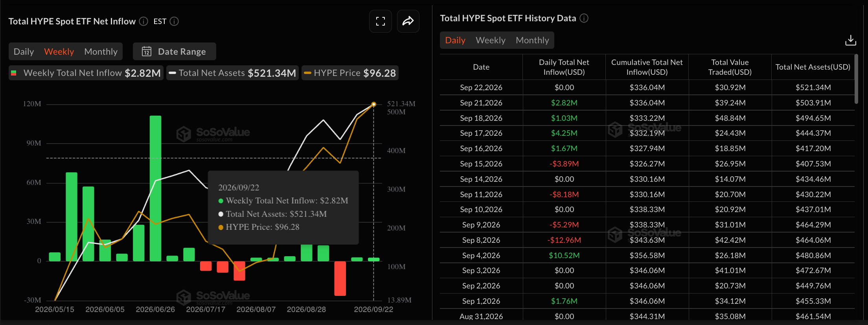Click the $4.25M inflow cell
868x325 pixels.
coord(564,133)
